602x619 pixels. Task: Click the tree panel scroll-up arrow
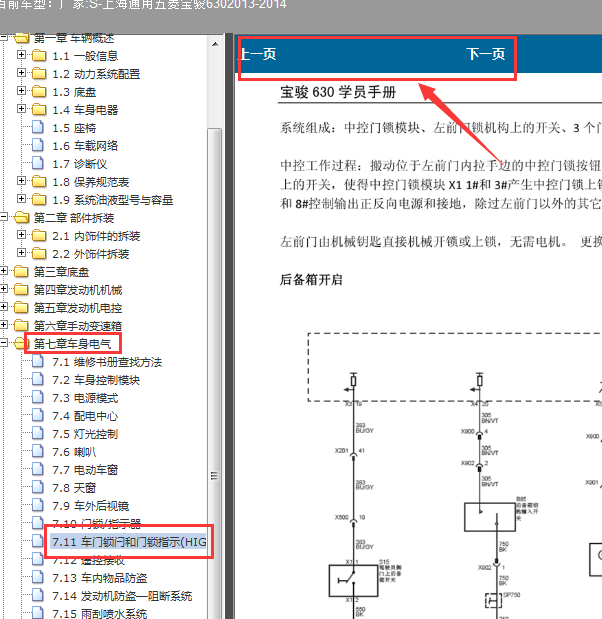point(215,44)
